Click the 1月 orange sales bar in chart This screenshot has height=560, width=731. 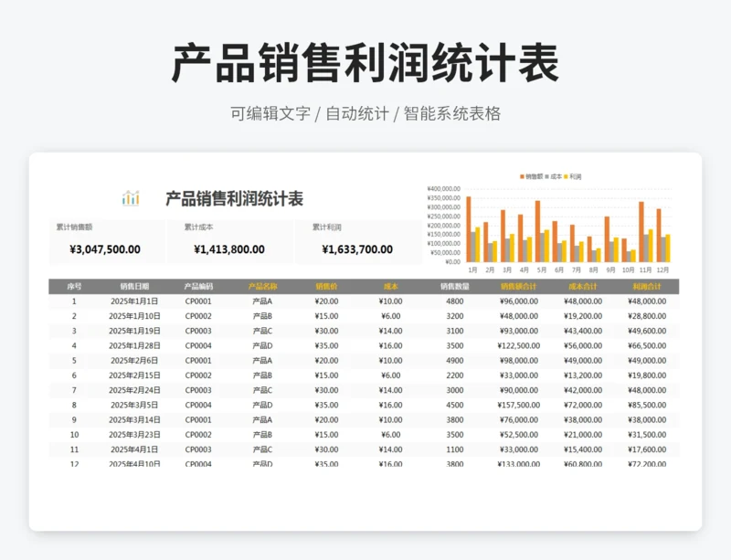469,229
